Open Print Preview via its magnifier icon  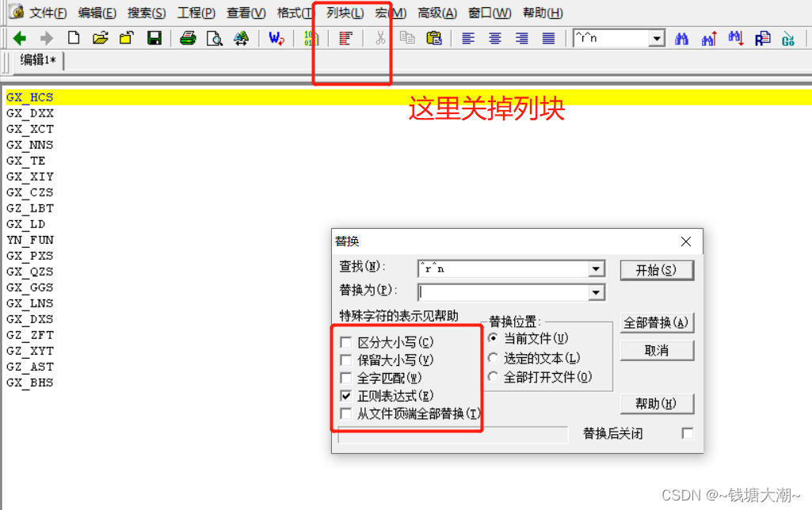[215, 38]
